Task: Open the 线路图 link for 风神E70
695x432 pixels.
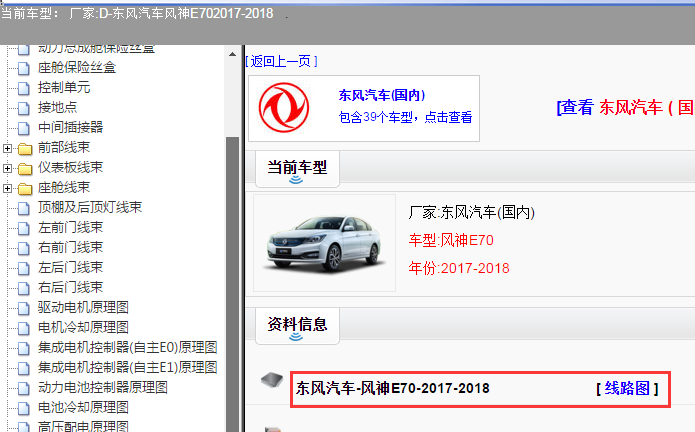Action: [627, 389]
